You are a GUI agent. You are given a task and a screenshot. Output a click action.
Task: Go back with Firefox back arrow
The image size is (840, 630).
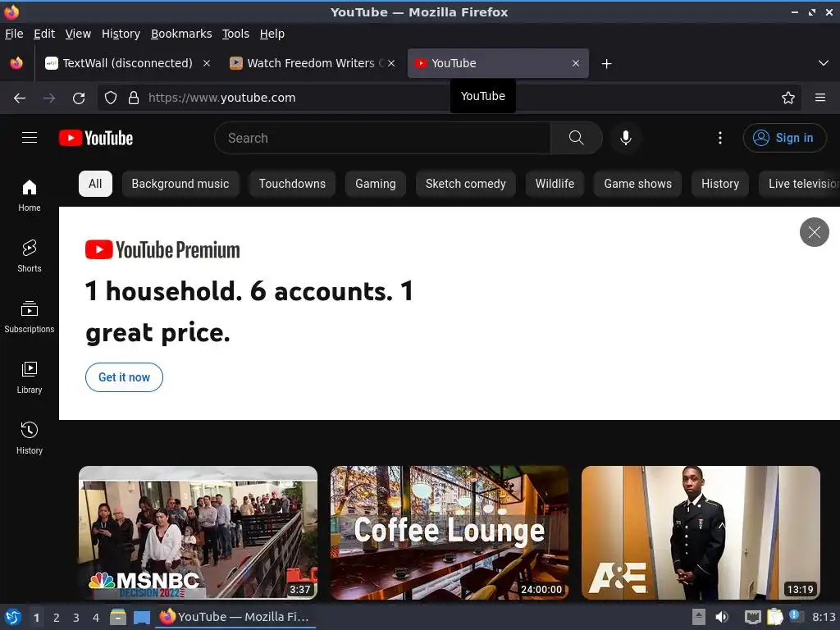pyautogui.click(x=20, y=98)
